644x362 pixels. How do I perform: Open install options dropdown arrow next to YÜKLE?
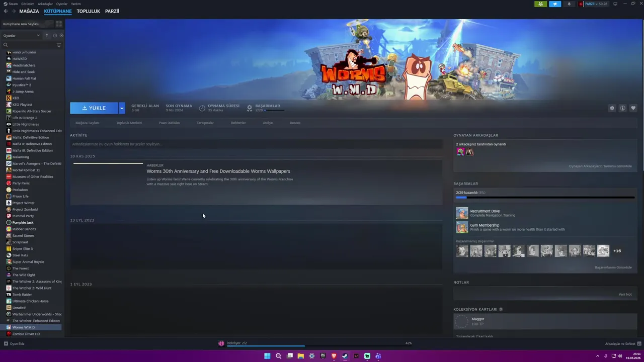122,108
